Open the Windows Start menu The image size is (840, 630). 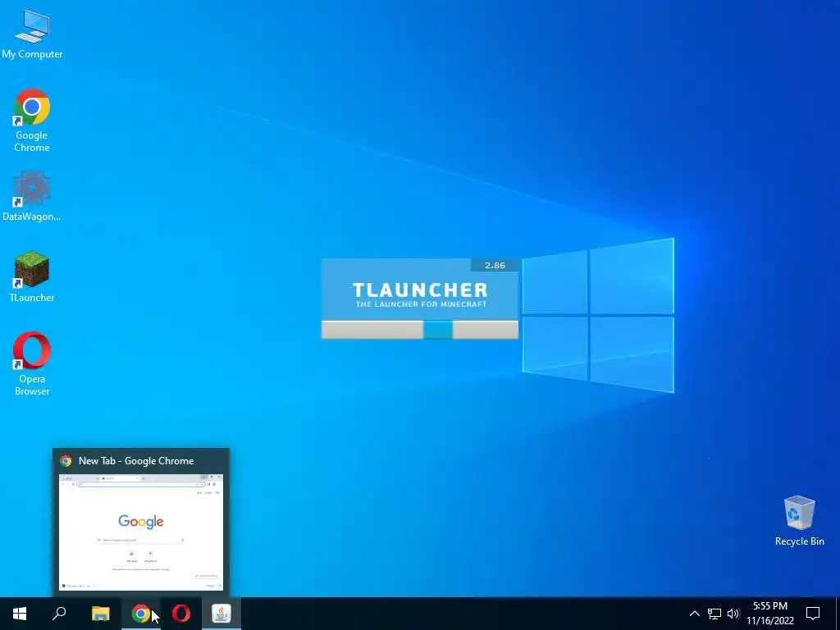pyautogui.click(x=20, y=614)
